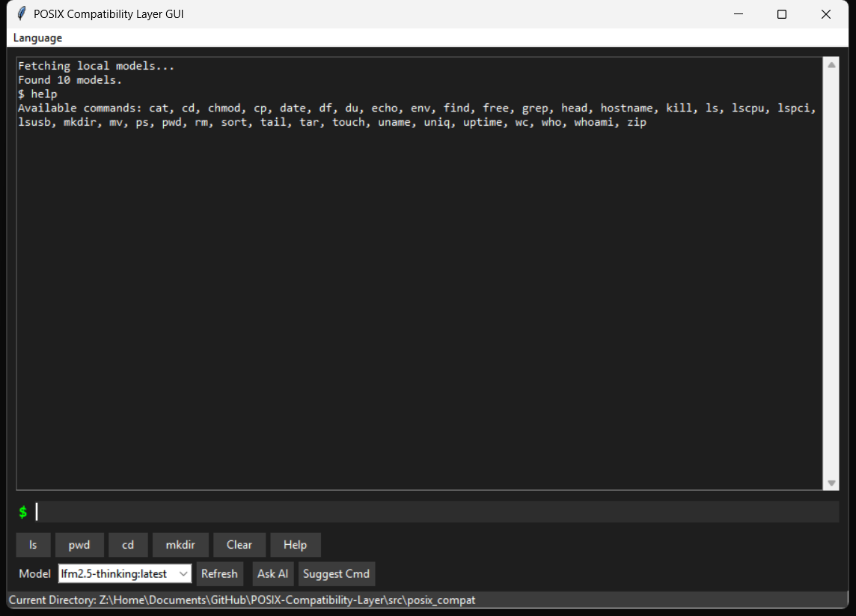
Task: Click the Ask AI button
Action: [x=272, y=573]
